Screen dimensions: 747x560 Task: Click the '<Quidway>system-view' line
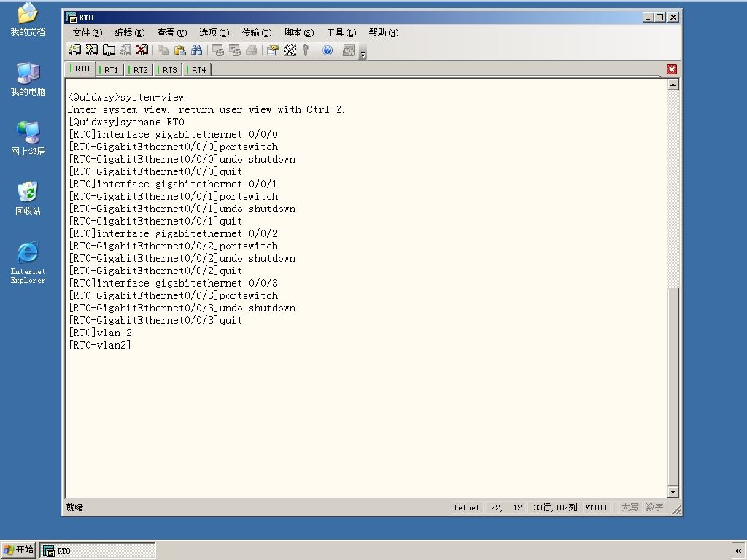tap(125, 97)
